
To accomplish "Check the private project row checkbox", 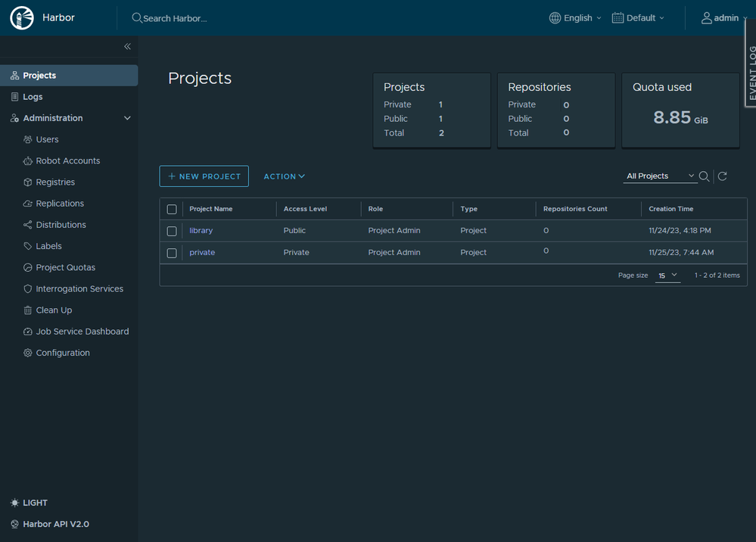I will point(172,253).
